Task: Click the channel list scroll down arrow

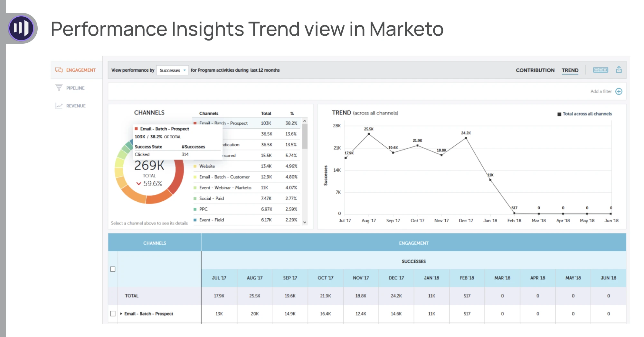Action: click(305, 222)
